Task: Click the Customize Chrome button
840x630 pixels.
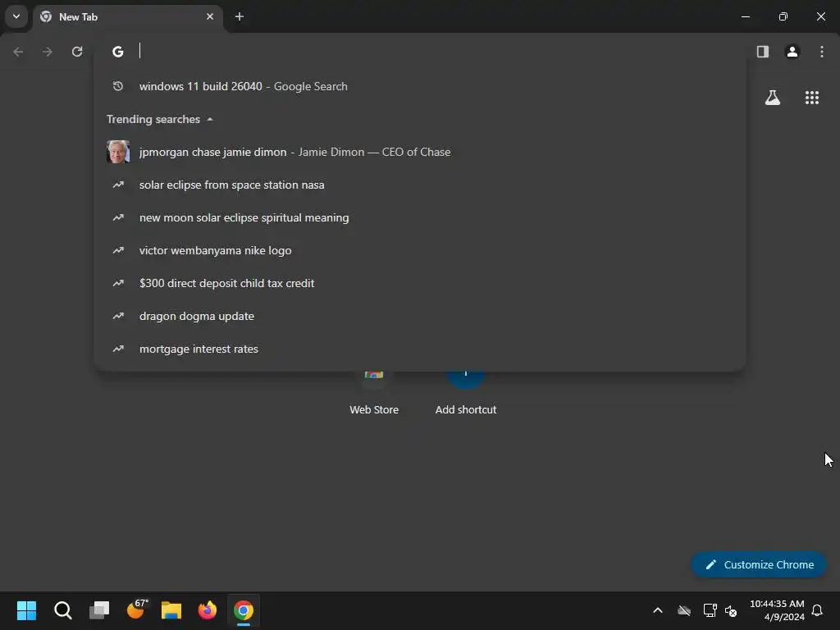Action: click(x=759, y=564)
